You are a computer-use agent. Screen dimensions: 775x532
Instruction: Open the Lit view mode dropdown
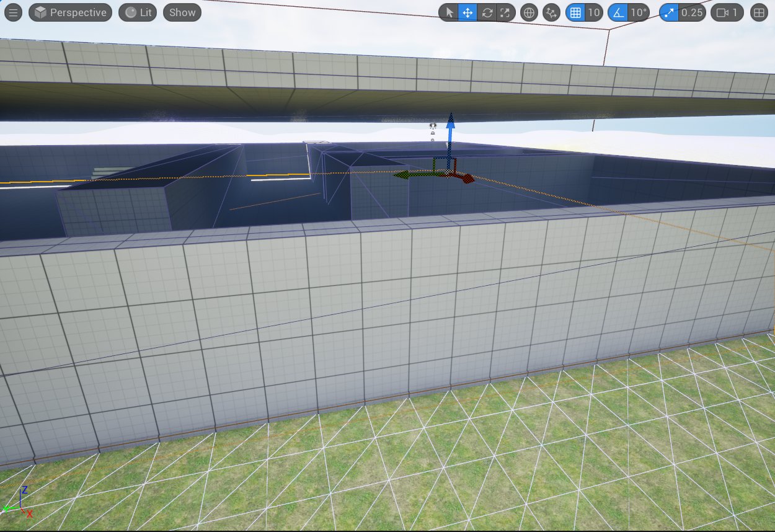[x=138, y=12]
